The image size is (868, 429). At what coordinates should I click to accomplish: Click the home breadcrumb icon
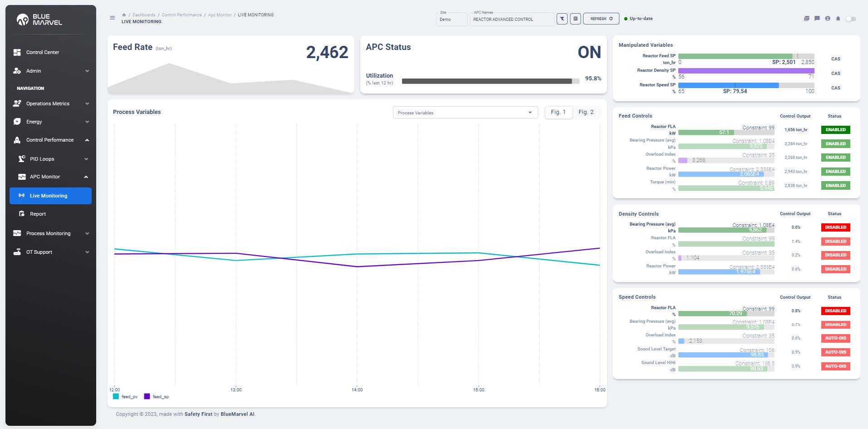(x=124, y=15)
